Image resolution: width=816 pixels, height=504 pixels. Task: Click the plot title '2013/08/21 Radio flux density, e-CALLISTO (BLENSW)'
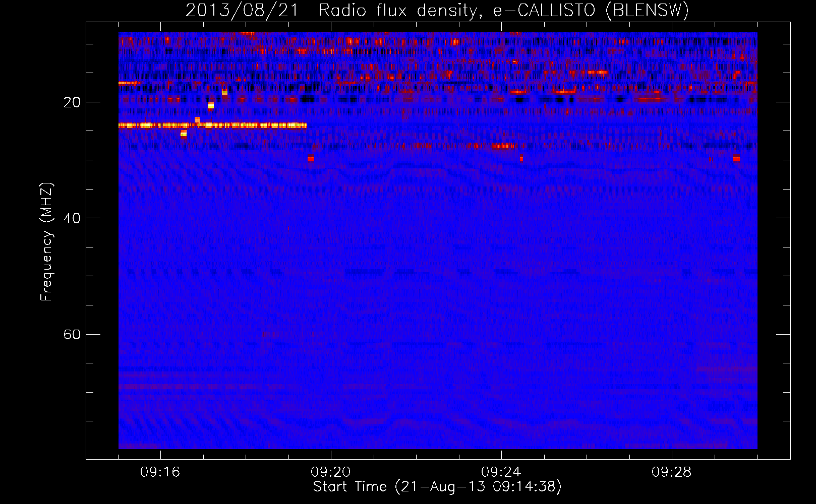437,10
